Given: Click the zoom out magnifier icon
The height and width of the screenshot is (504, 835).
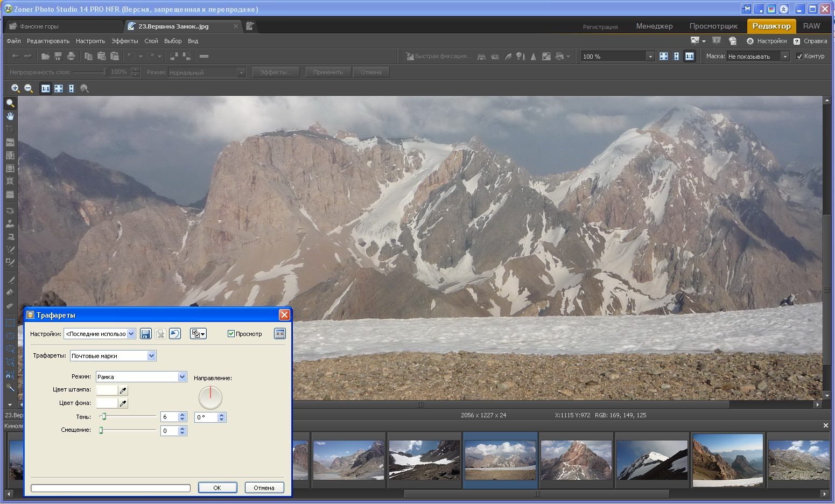Looking at the screenshot, I should [x=29, y=88].
